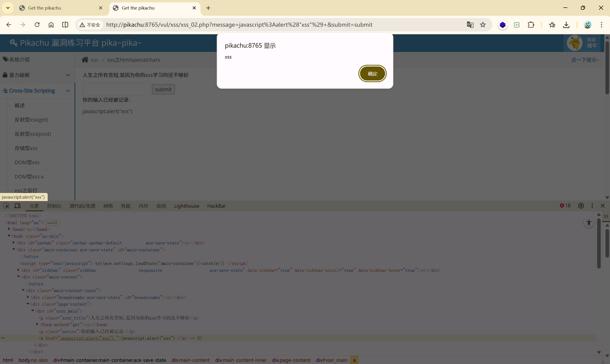Image resolution: width=610 pixels, height=364 pixels.
Task: Click the 点一下提示~ hint link
Action: click(x=585, y=60)
